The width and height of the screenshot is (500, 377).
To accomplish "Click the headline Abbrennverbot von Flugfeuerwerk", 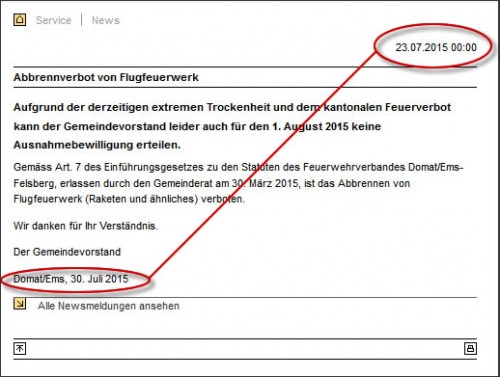I will tap(106, 77).
